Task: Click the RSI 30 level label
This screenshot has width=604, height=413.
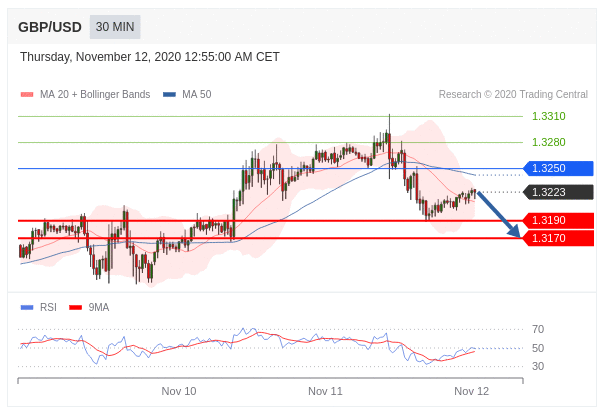Action: tap(538, 366)
